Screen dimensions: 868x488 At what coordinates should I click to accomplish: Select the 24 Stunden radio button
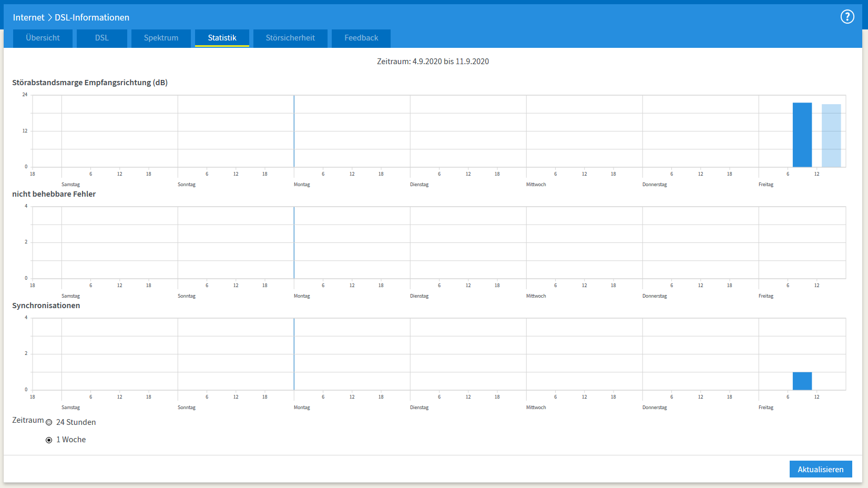[x=49, y=422]
